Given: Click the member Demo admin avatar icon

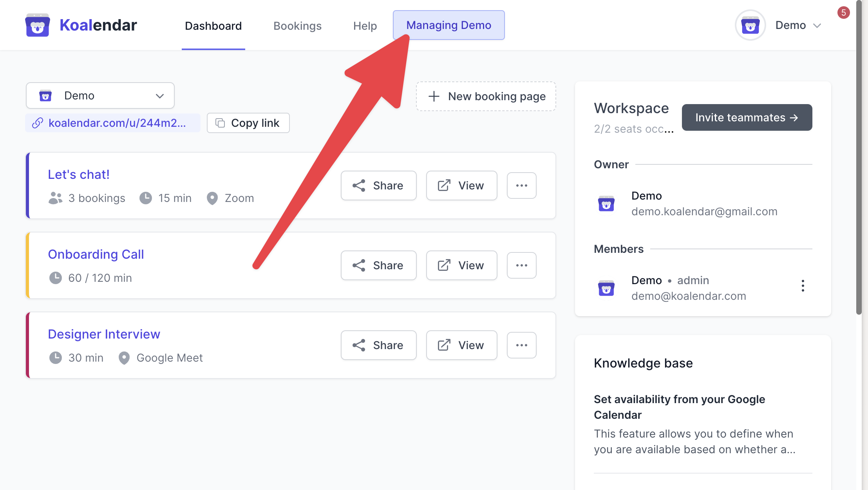Looking at the screenshot, I should pyautogui.click(x=606, y=288).
